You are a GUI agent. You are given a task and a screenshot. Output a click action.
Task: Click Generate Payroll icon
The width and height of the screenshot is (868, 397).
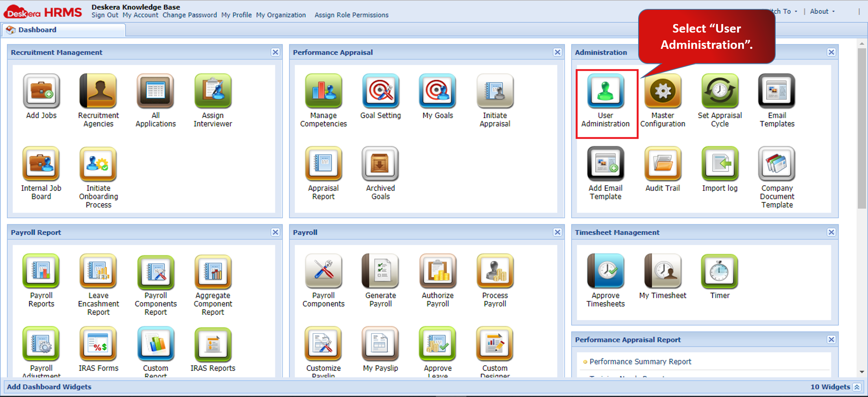click(380, 271)
